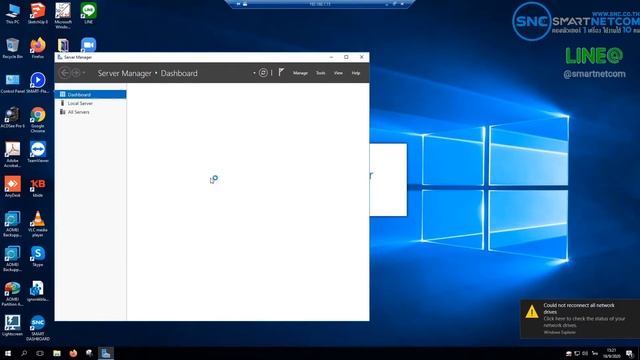Open Recycle Bin on desktop
This screenshot has height=360, width=640.
12,48
